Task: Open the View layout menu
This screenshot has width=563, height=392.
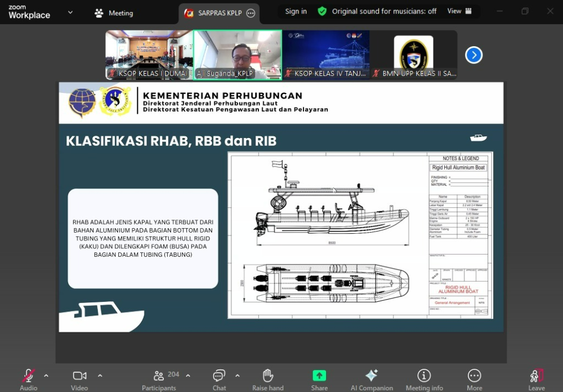Action: tap(459, 11)
